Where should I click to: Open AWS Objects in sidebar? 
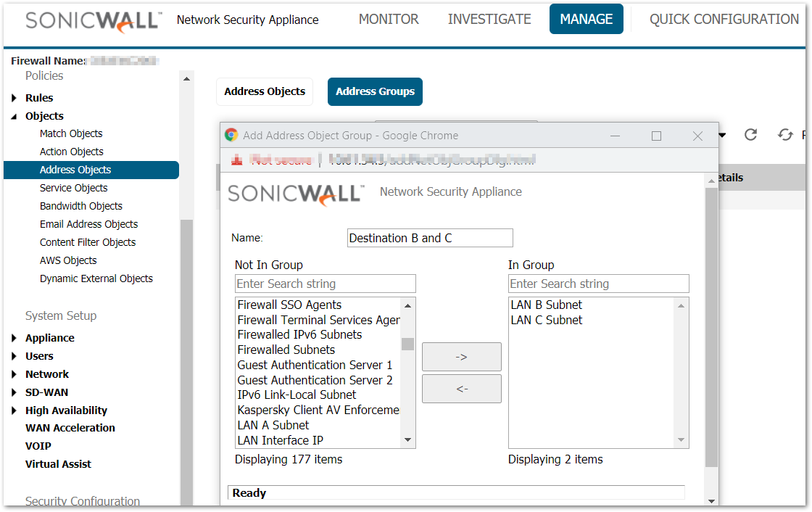click(x=68, y=260)
